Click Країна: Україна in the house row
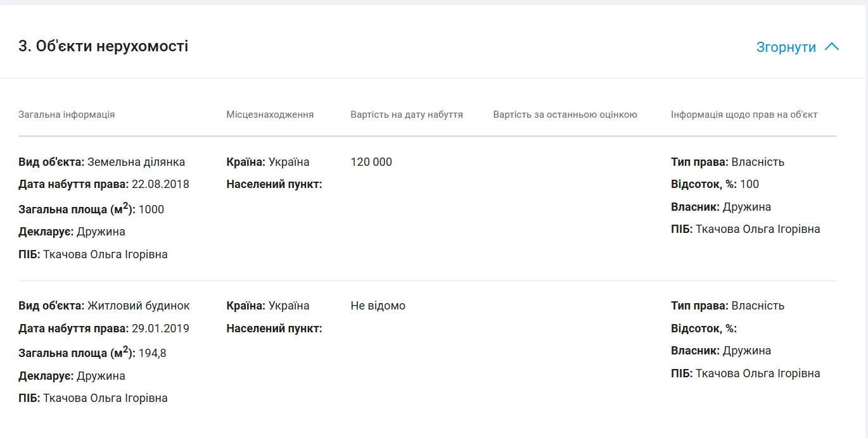 268,306
